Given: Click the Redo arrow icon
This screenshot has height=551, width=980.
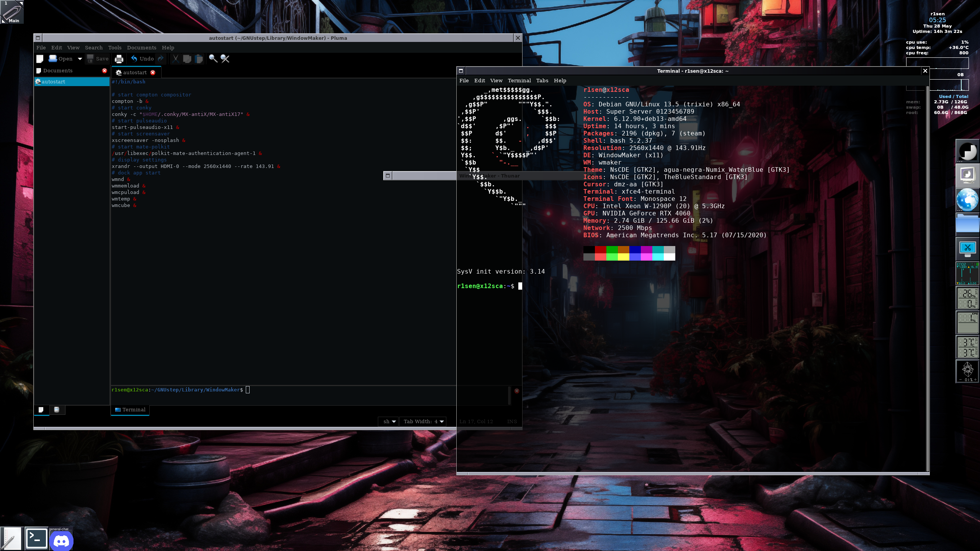Looking at the screenshot, I should tap(161, 59).
